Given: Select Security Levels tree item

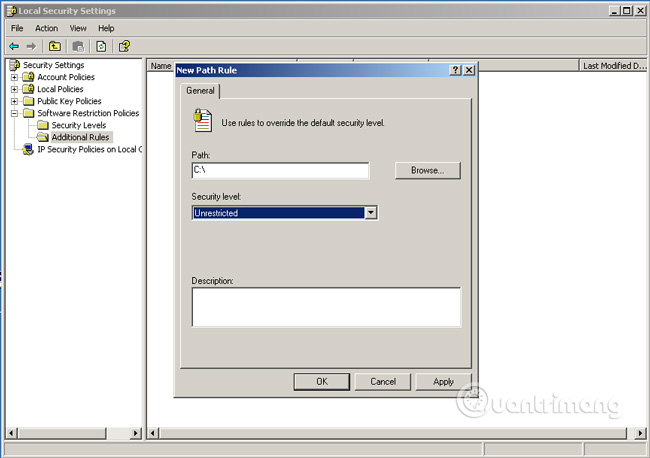Looking at the screenshot, I should pos(79,125).
